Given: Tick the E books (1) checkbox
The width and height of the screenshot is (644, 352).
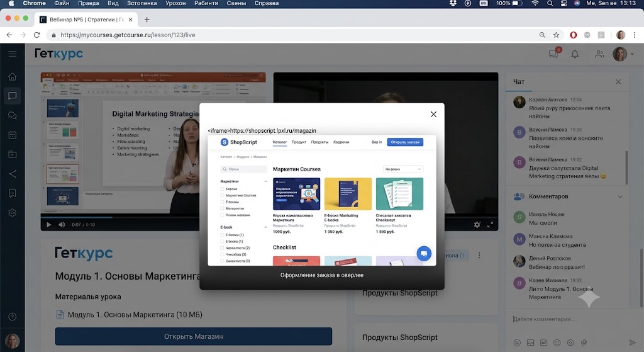Looking at the screenshot, I should coord(222,241).
